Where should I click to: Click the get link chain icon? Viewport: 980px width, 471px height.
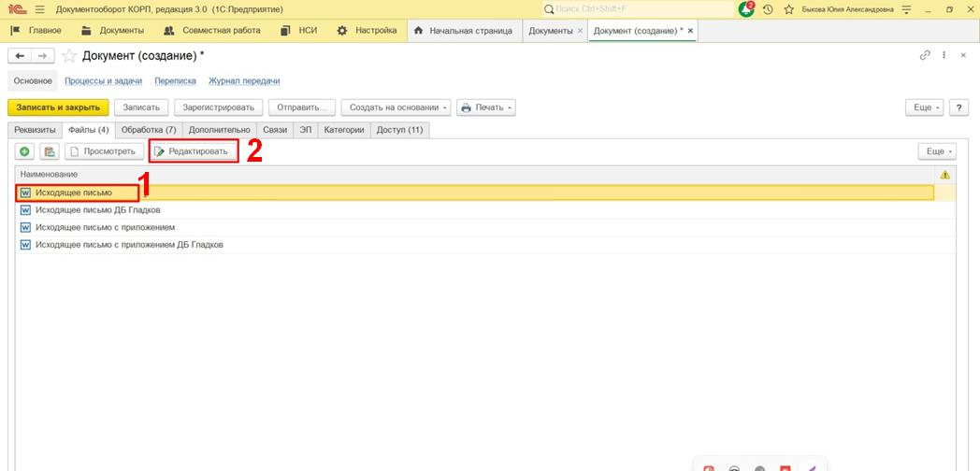(x=925, y=55)
